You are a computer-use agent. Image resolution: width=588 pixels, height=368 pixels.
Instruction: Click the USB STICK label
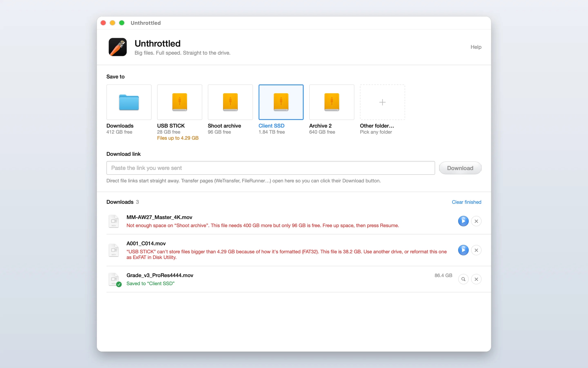[171, 126]
